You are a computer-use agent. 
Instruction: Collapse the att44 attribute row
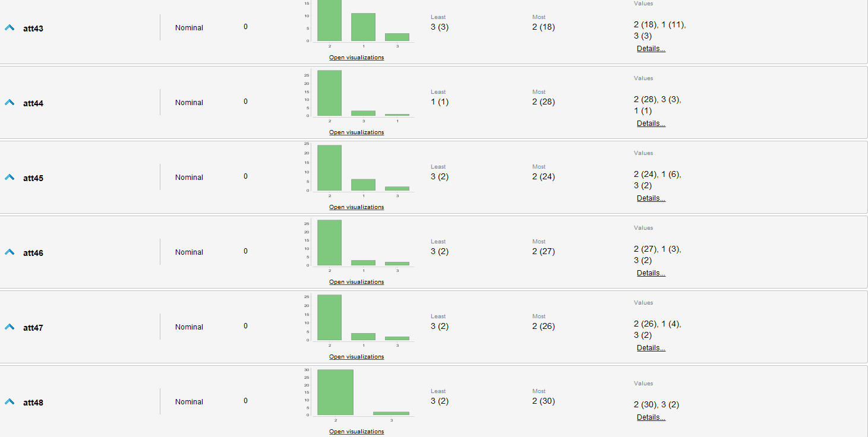point(10,103)
